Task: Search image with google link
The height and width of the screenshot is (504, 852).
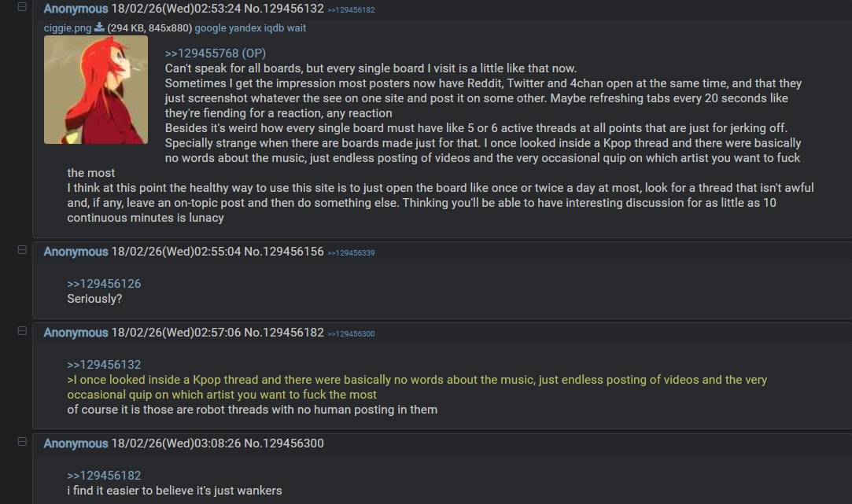Action: pyautogui.click(x=210, y=28)
